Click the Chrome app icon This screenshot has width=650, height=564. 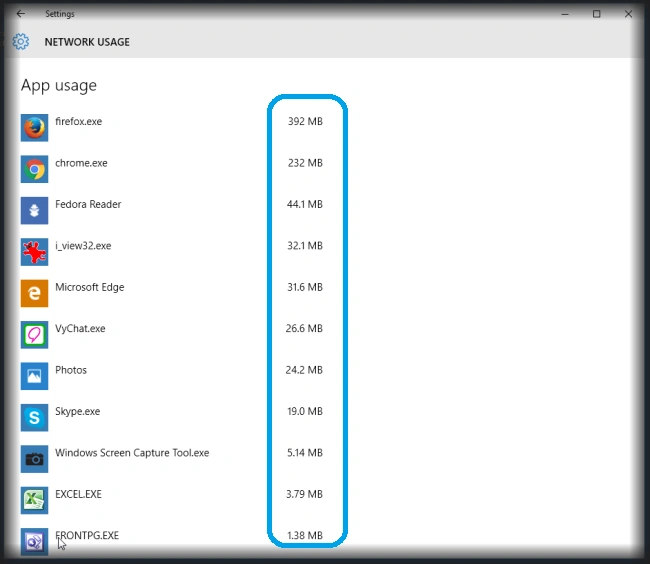tap(34, 169)
